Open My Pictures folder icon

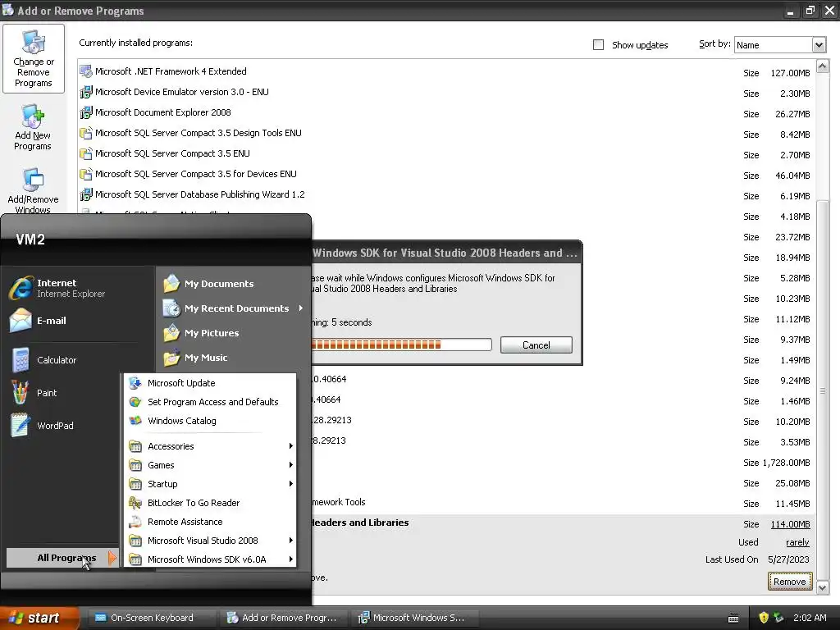tap(171, 333)
